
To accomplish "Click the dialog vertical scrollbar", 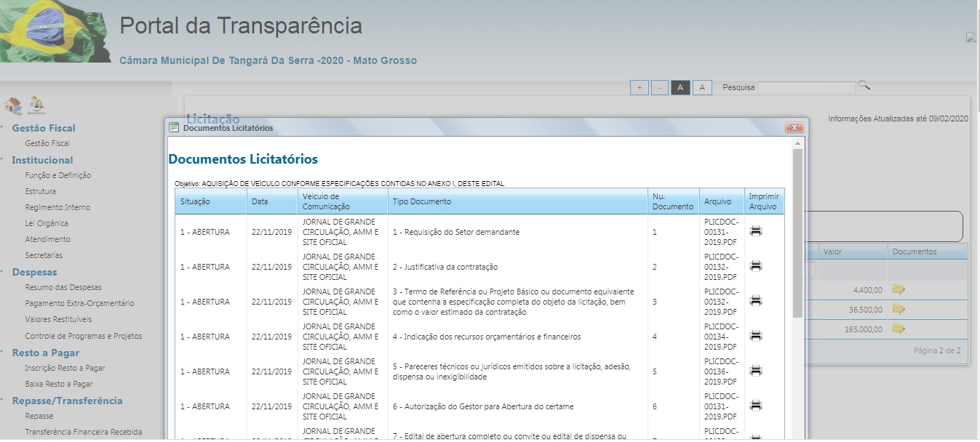I will click(x=797, y=233).
